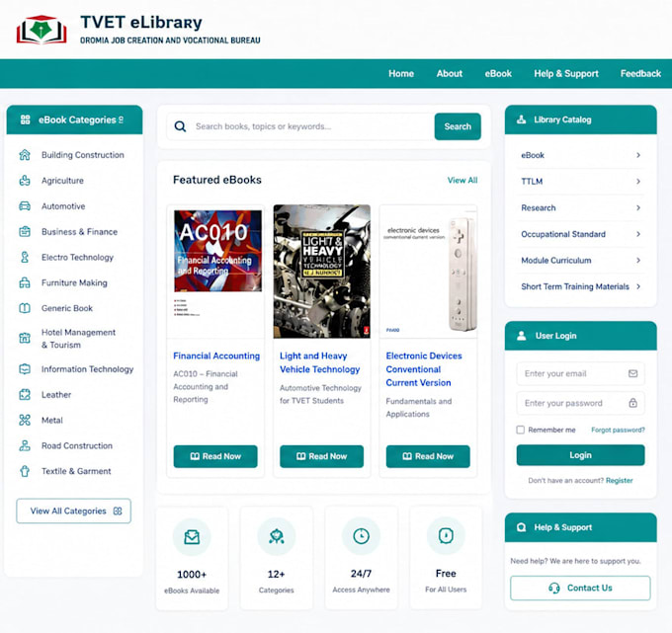Click View All for Featured eBooks

462,181
